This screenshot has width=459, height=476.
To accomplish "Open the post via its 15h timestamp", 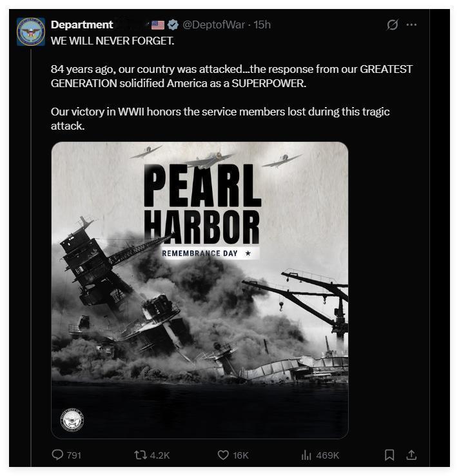I will coord(262,25).
